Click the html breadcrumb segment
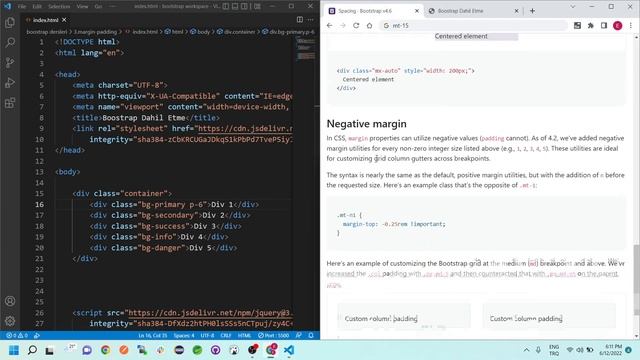 [x=174, y=32]
